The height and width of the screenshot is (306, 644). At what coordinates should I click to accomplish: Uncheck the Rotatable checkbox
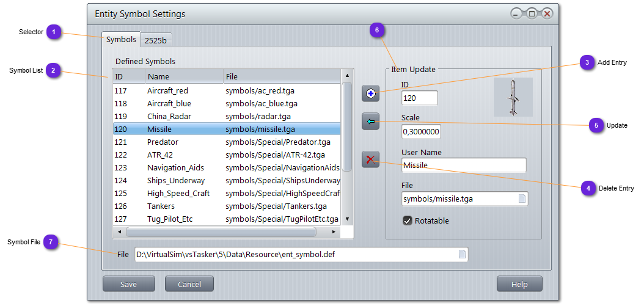408,220
